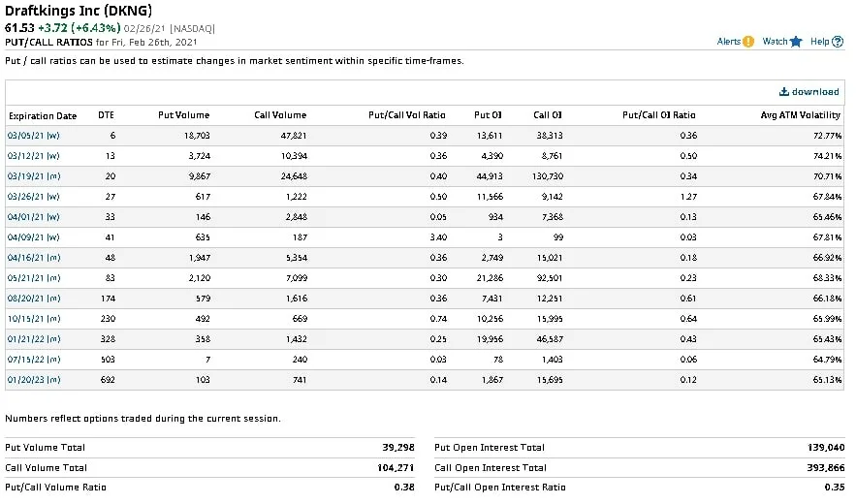Click the 01/21/22 (m) expiration date
856x504 pixels.
click(x=34, y=339)
